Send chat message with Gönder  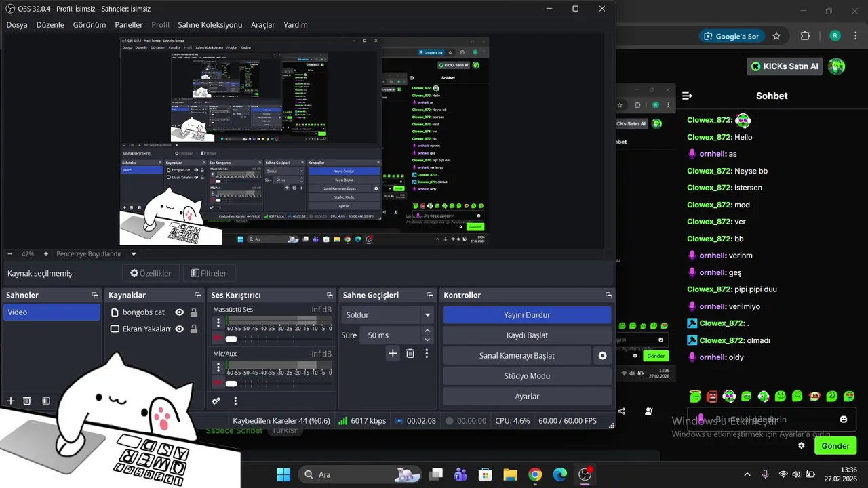[835, 445]
